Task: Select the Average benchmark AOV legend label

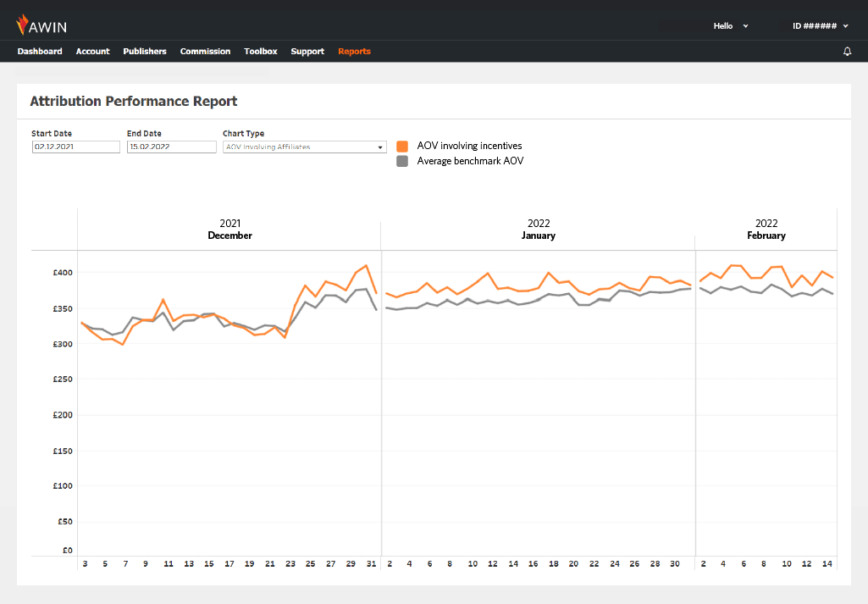Action: coord(470,161)
